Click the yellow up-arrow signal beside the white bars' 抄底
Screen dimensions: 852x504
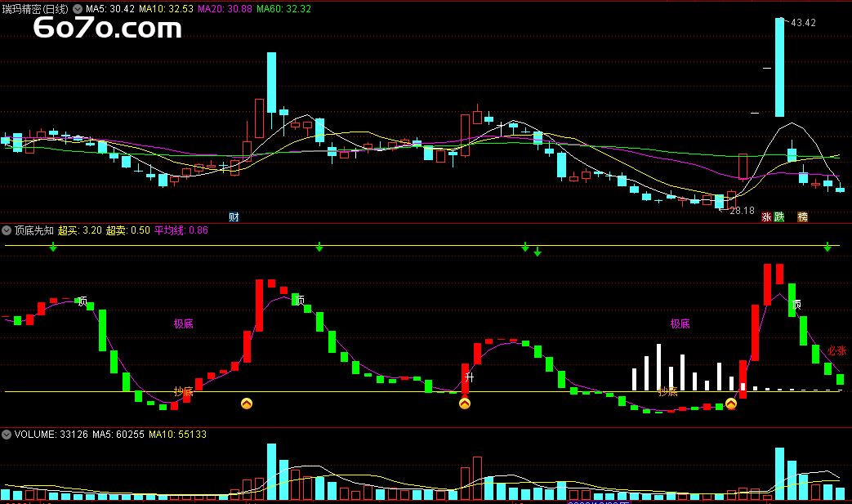(731, 404)
